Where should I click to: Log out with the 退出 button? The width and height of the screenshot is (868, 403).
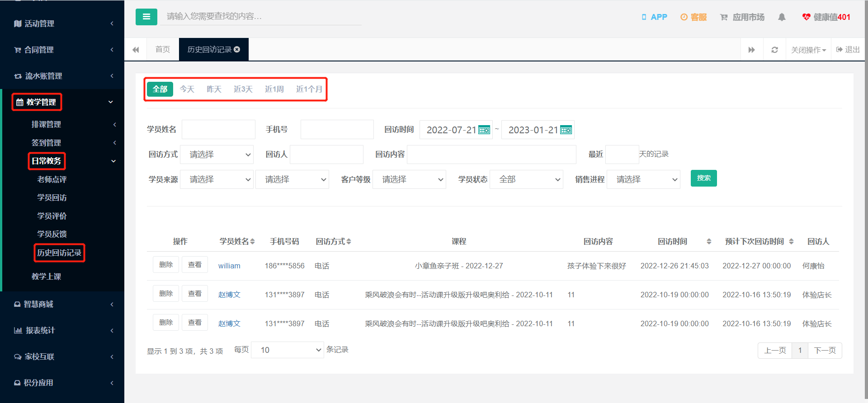click(848, 50)
